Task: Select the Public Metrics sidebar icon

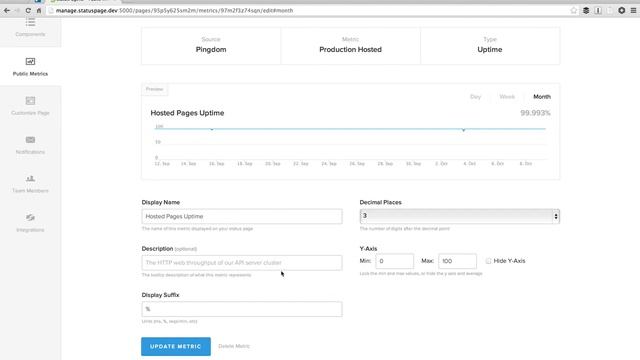Action: pos(30,62)
